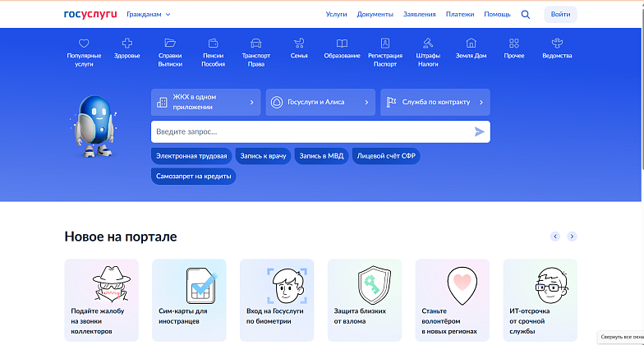Open the Транспорт Права car icon
The width and height of the screenshot is (644, 345).
click(x=255, y=44)
